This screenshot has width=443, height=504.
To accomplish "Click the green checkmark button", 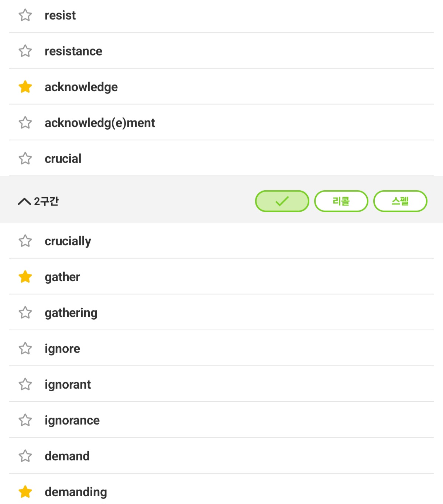I will pos(282,201).
